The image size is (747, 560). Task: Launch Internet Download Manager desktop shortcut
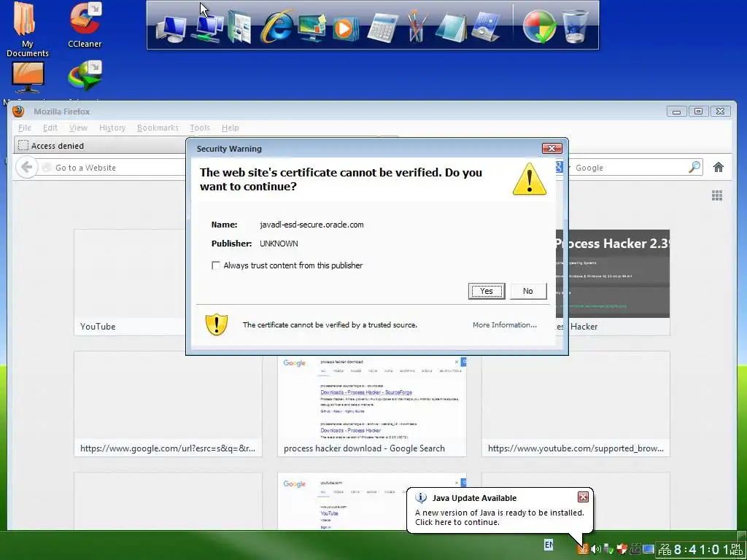click(85, 76)
